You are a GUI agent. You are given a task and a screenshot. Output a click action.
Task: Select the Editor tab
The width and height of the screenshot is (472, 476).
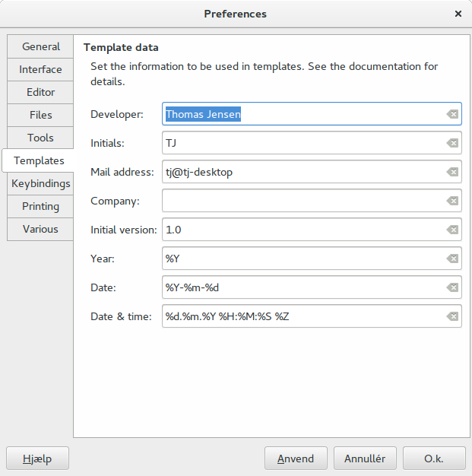click(40, 92)
